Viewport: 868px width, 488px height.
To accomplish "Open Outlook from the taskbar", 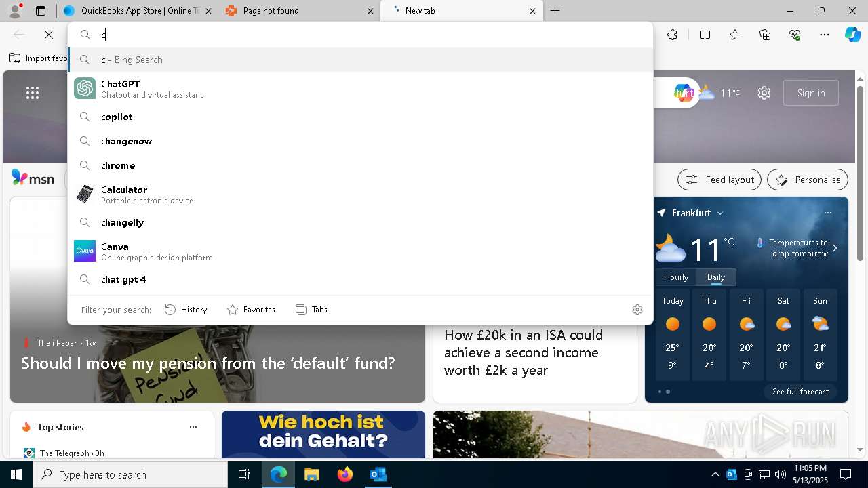I will click(378, 474).
